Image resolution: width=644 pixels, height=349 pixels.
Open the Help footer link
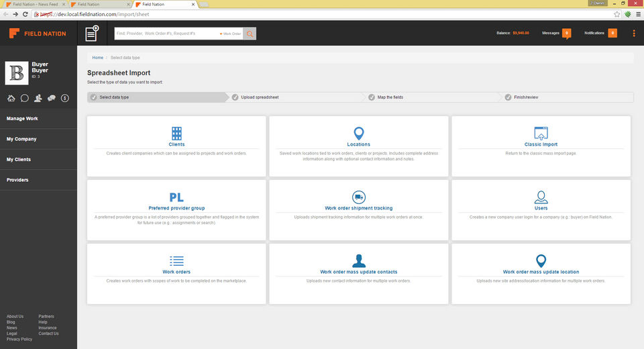pyautogui.click(x=43, y=322)
